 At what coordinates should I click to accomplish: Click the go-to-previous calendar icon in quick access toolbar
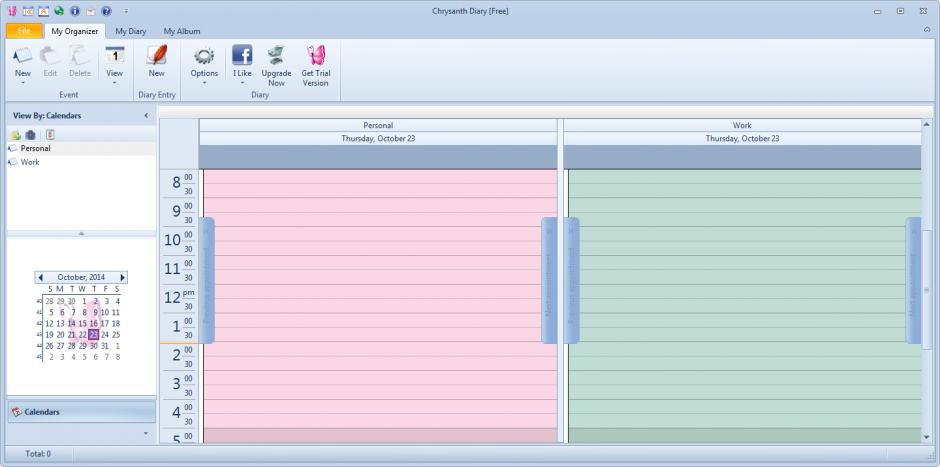(x=28, y=11)
